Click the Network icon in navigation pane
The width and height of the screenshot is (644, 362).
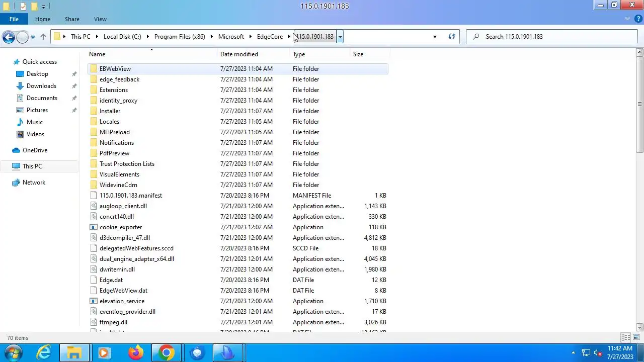click(16, 183)
